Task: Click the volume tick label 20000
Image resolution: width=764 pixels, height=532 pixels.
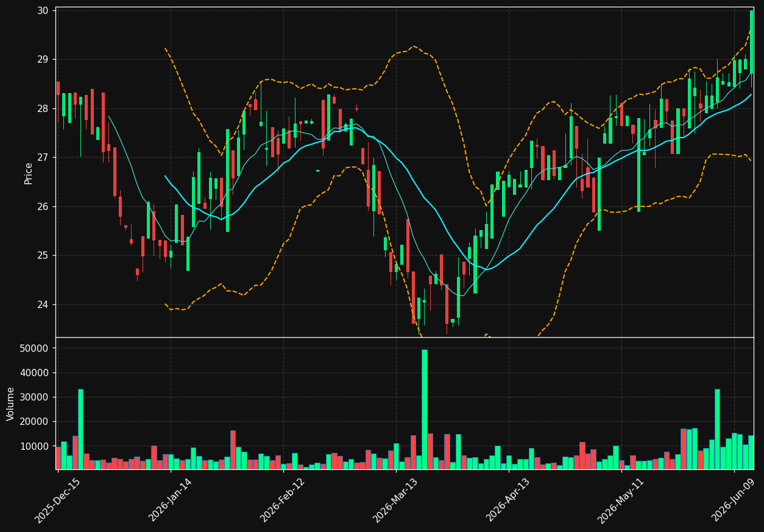Action: 34,422
